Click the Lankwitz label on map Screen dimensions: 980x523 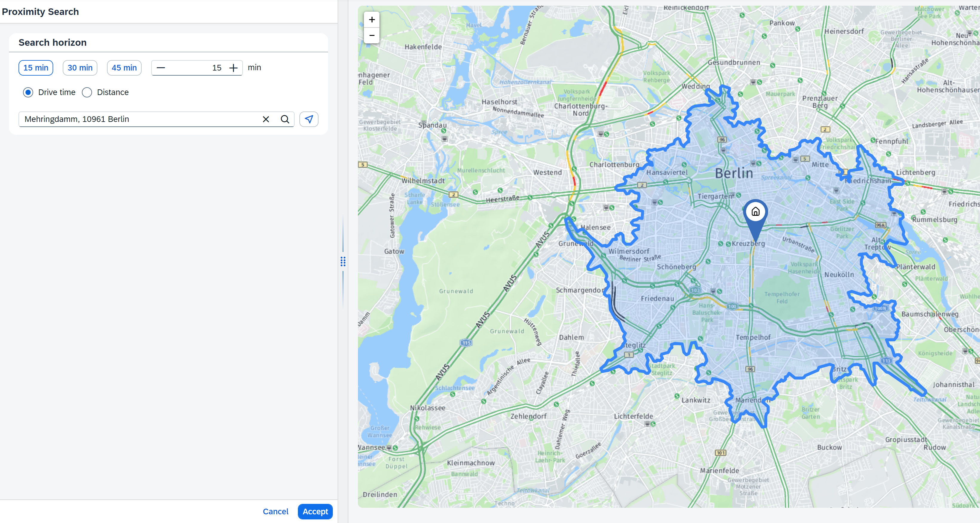pos(696,400)
